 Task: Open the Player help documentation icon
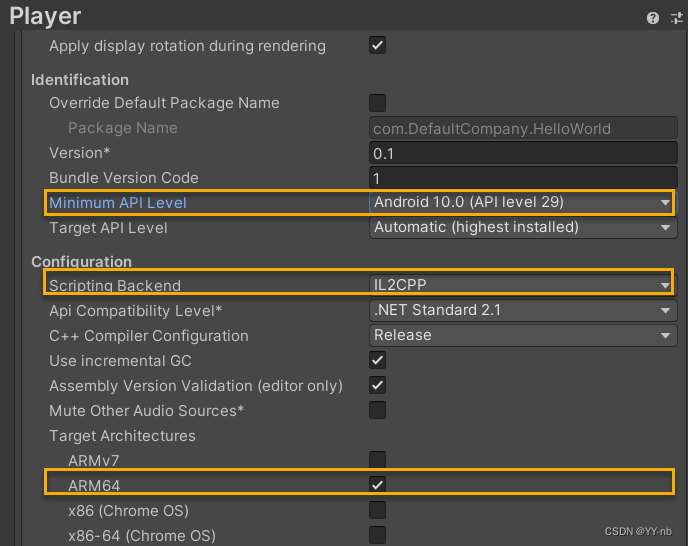pos(654,18)
